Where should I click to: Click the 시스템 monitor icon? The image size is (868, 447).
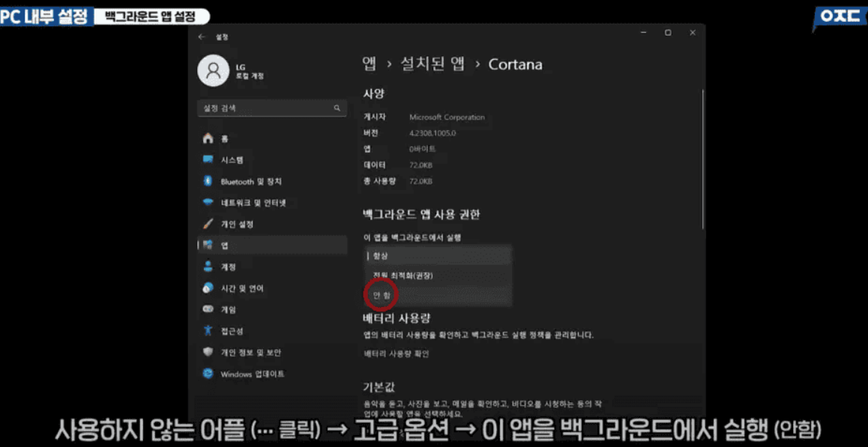coord(208,160)
